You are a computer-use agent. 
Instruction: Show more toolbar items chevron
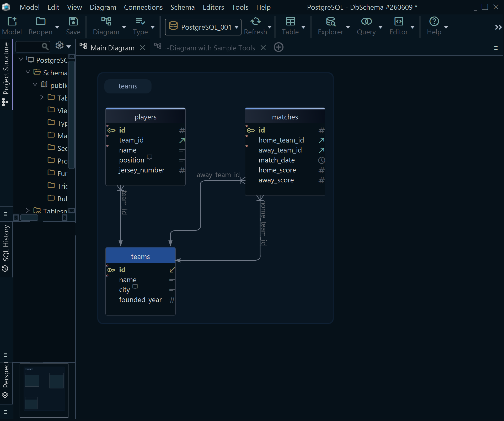point(498,27)
